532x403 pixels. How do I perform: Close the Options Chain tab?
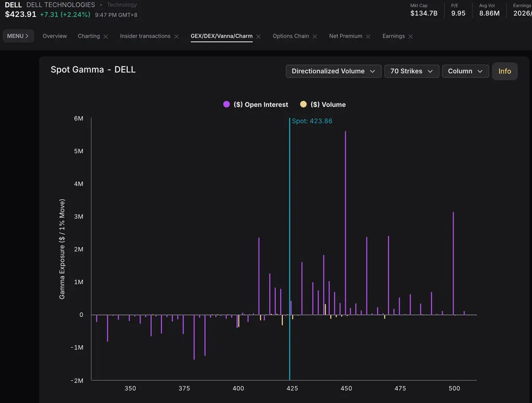pos(315,36)
